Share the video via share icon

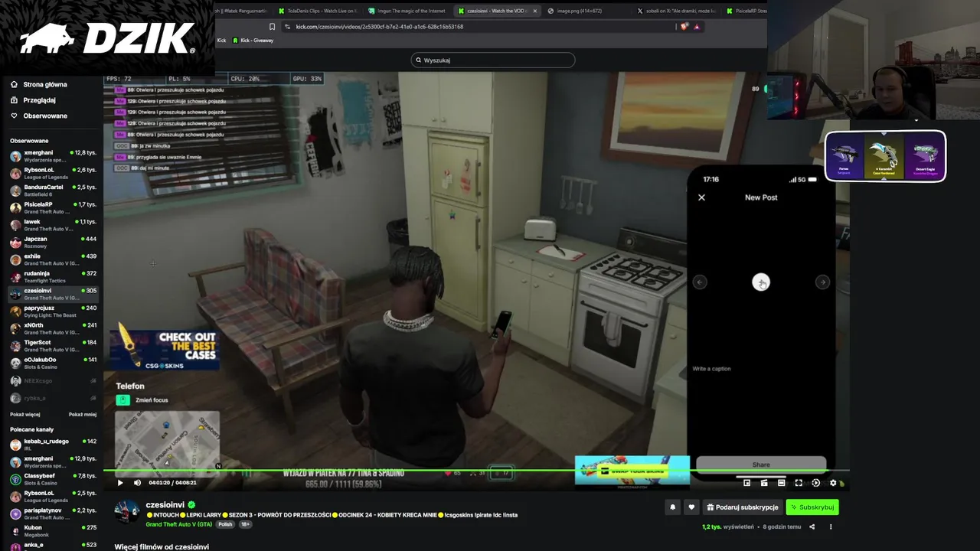812,527
